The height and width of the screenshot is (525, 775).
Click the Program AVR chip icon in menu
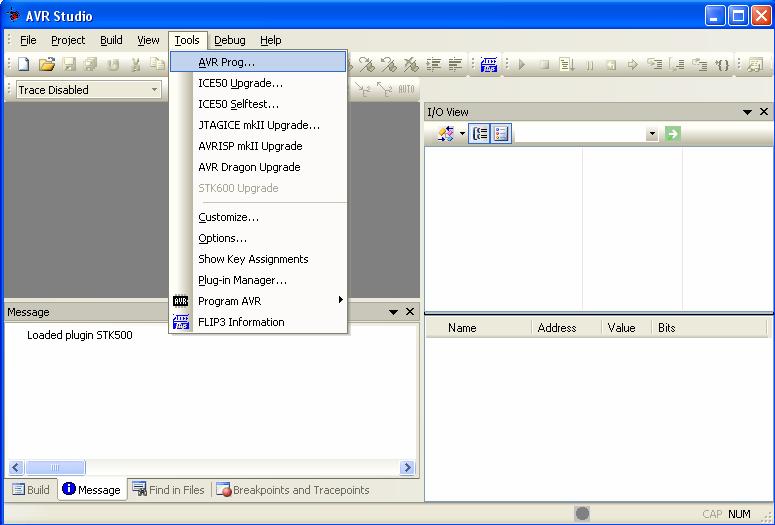point(181,301)
